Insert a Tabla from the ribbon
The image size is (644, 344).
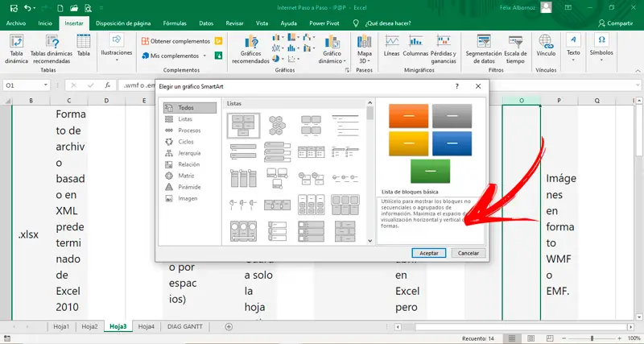(x=84, y=45)
